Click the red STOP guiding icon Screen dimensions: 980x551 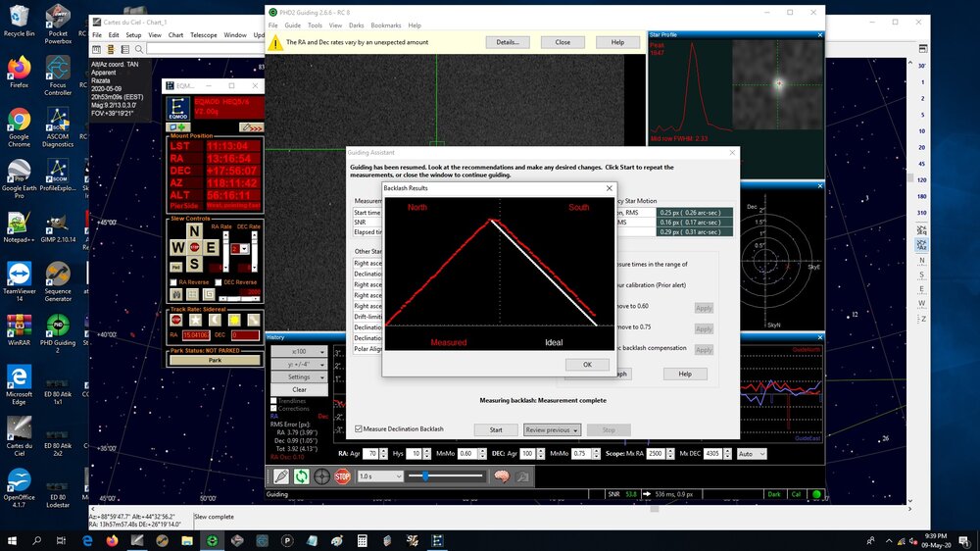click(x=342, y=476)
